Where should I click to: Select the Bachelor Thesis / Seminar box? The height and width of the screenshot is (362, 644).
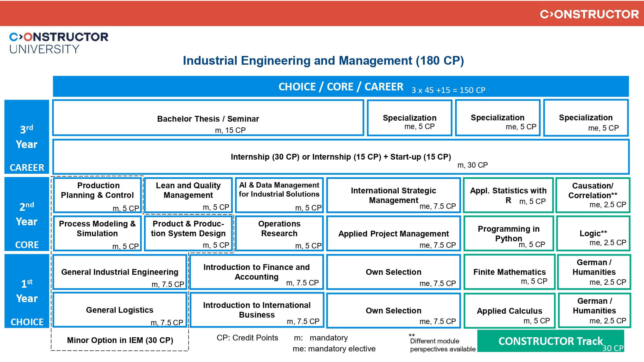[x=208, y=118]
